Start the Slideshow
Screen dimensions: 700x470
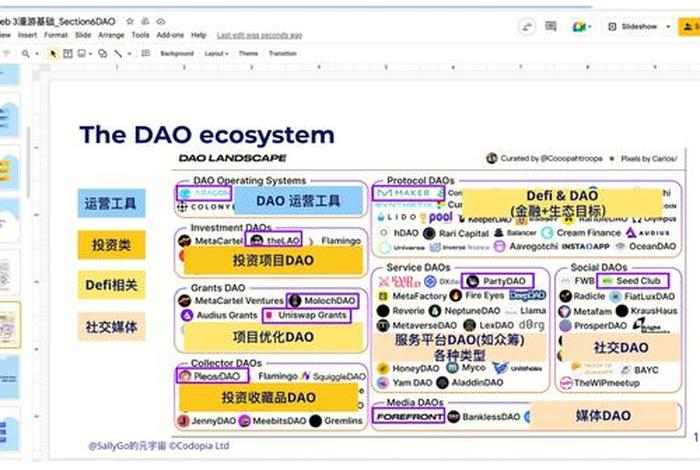click(634, 27)
